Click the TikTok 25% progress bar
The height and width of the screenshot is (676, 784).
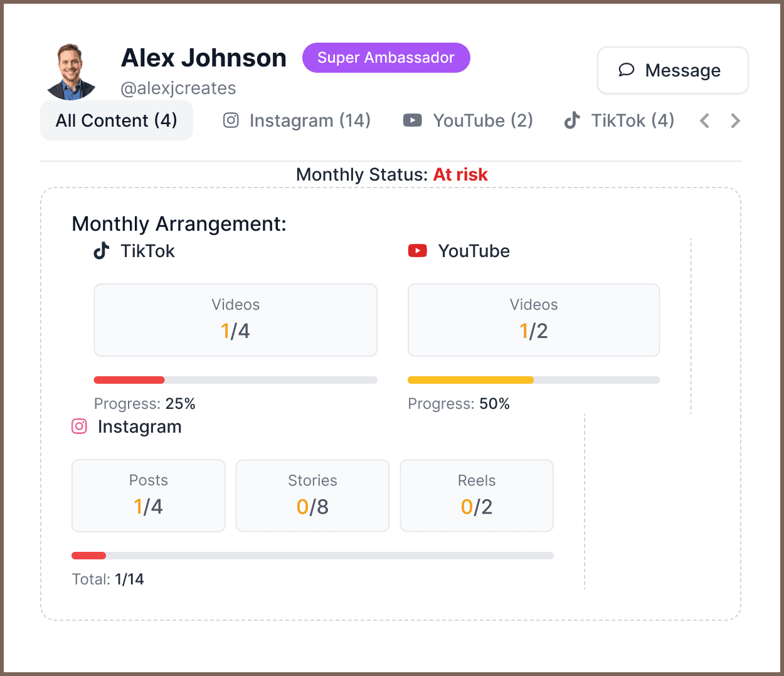(x=235, y=380)
